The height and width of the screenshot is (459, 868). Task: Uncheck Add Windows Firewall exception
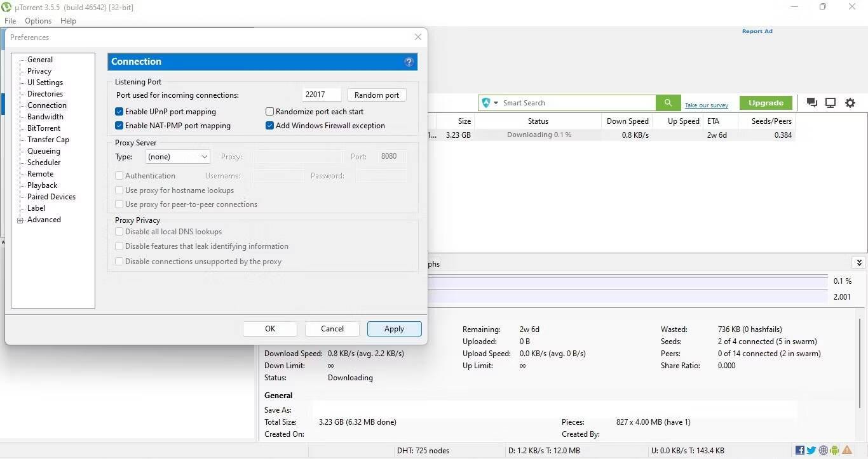269,125
